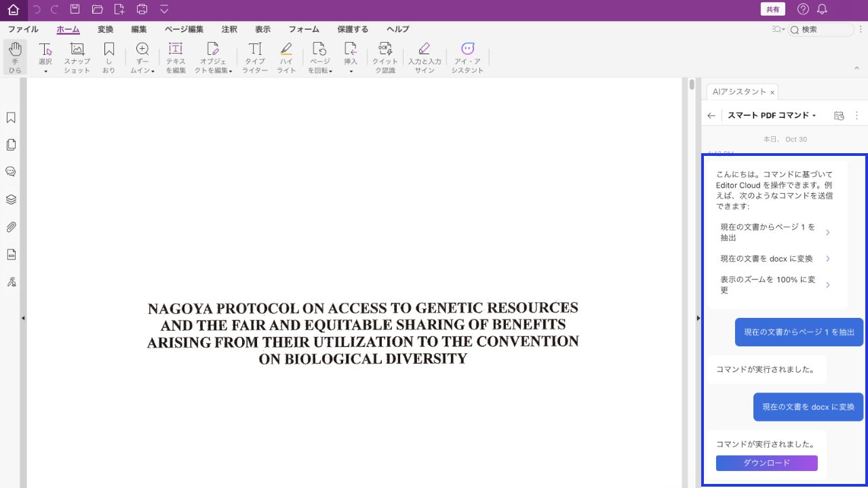
Task: Activate the スナップショット tool
Action: (77, 58)
